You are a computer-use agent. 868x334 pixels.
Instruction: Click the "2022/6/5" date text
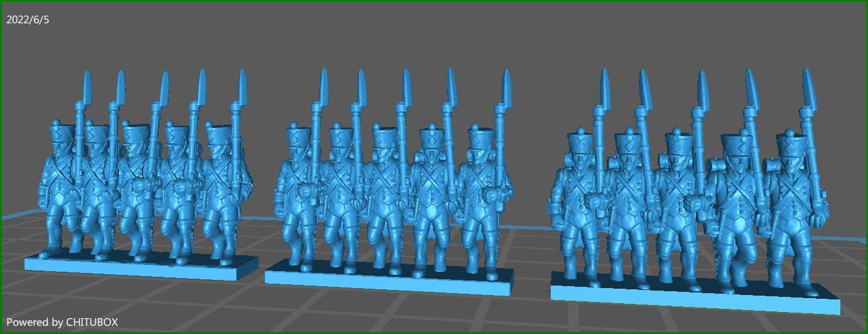[28, 20]
